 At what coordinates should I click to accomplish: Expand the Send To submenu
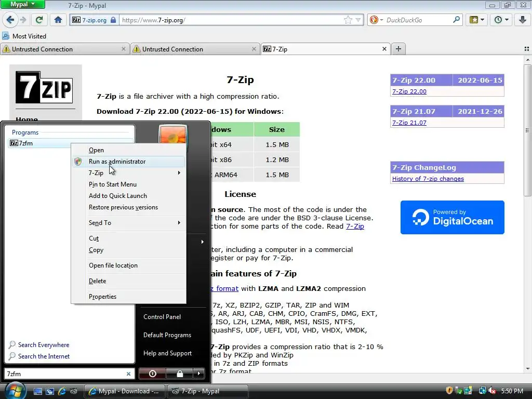129,223
